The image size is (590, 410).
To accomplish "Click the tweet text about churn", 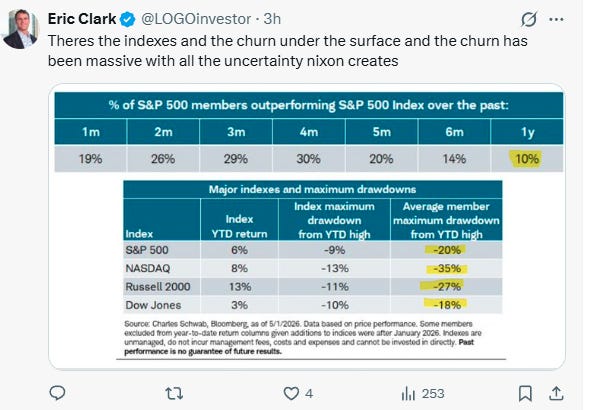I will pos(288,51).
